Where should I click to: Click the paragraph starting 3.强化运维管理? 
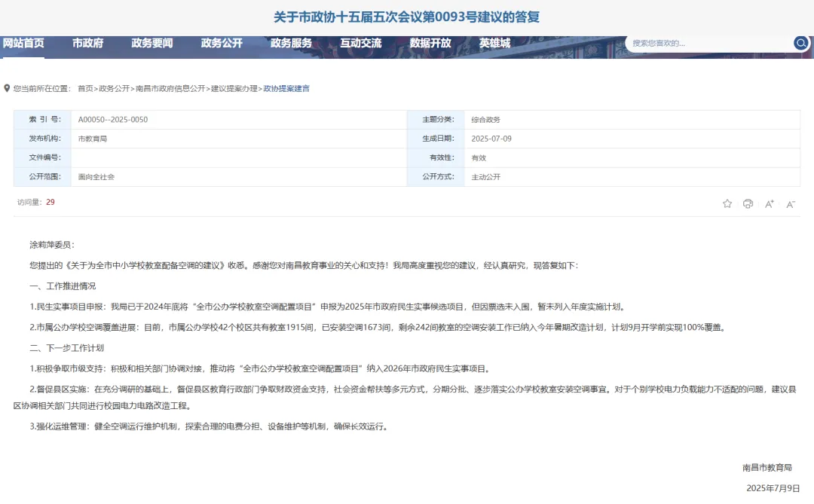tap(210, 426)
